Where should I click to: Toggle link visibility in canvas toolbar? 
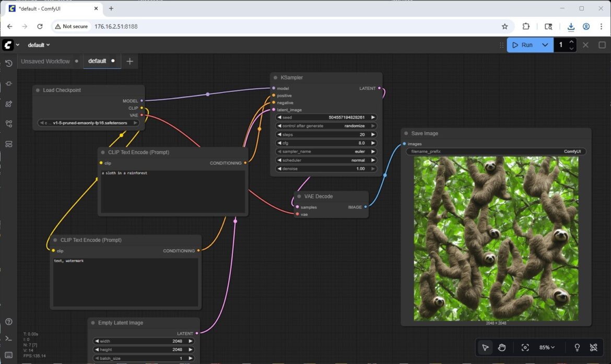[593, 347]
